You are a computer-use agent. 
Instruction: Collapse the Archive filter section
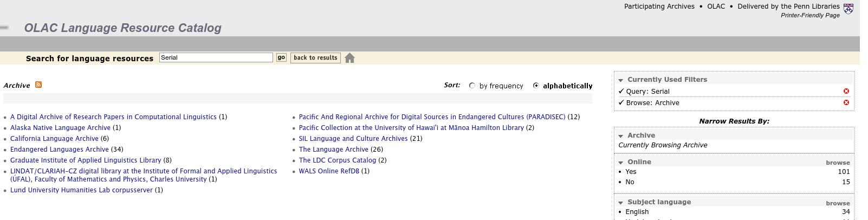point(621,136)
